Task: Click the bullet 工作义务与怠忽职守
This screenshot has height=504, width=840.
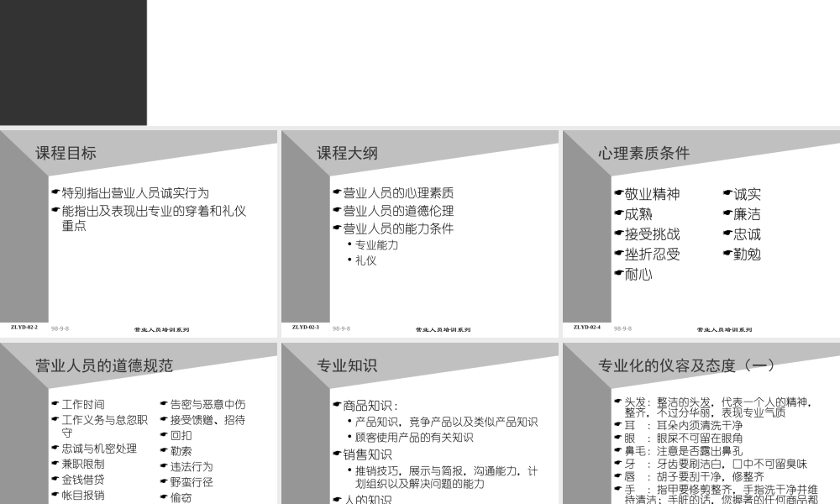Action: [104, 427]
